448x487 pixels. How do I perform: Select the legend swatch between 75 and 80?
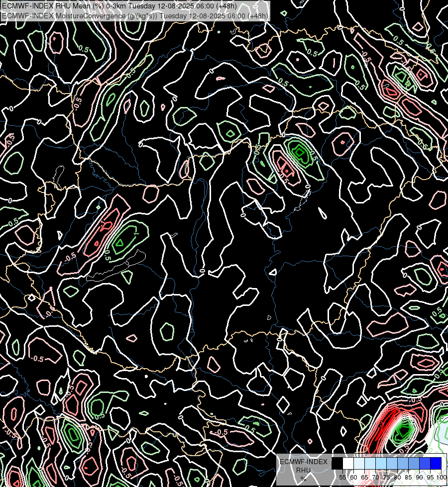pos(392,463)
